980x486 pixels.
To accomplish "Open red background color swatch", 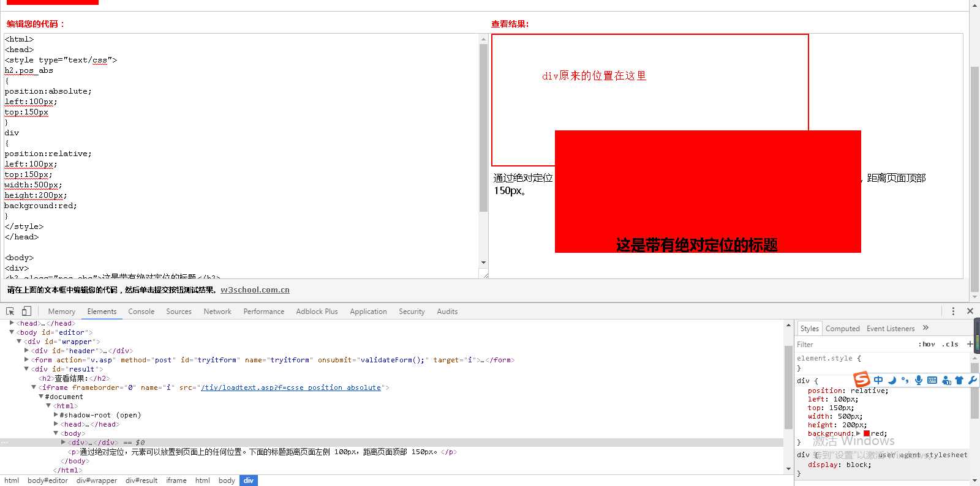I will 867,433.
